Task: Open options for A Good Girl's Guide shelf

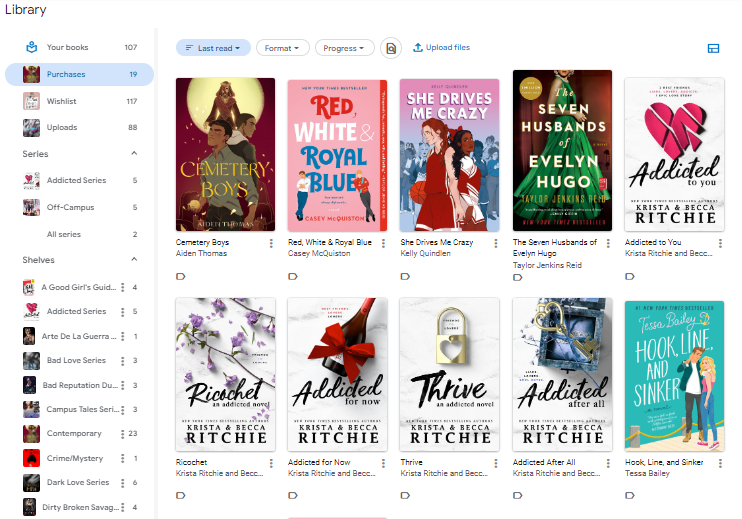Action: click(123, 287)
